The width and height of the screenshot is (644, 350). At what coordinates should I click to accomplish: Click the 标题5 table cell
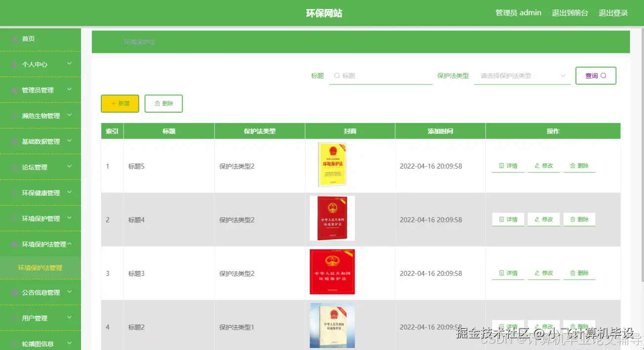(x=169, y=166)
